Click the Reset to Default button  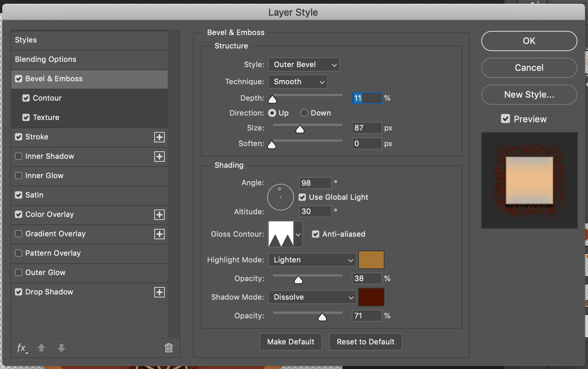click(365, 342)
